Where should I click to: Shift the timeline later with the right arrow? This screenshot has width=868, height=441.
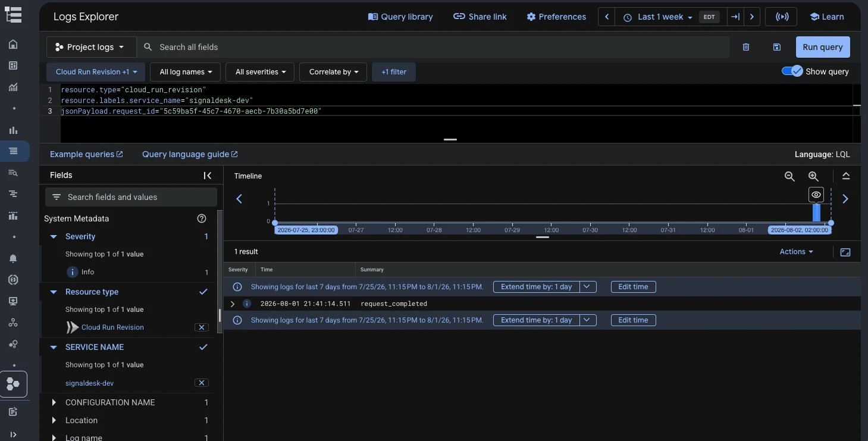click(x=845, y=199)
